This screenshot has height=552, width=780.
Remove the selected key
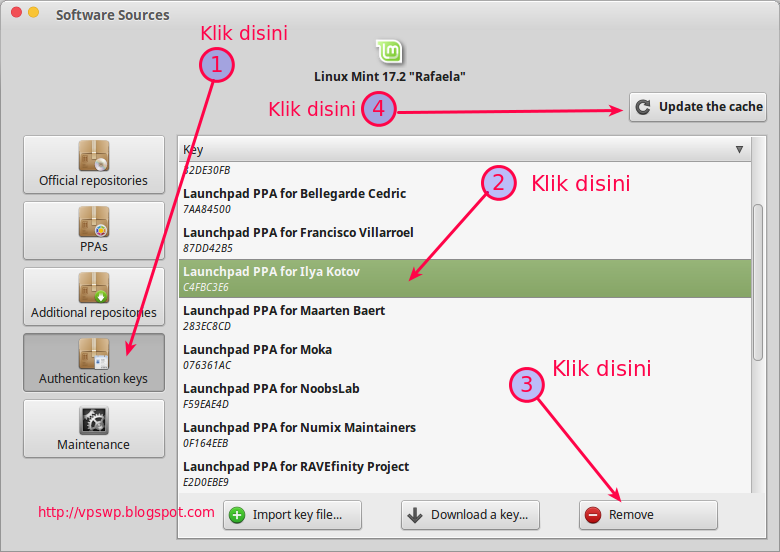click(648, 515)
